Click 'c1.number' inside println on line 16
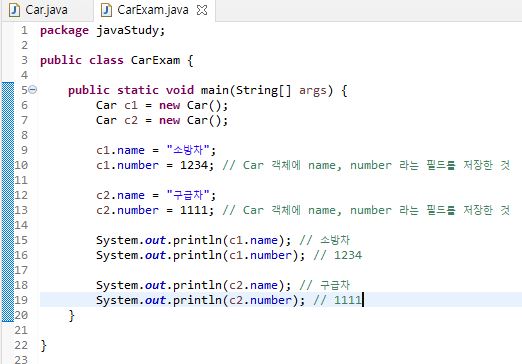Image resolution: width=522 pixels, height=364 pixels. pos(261,255)
